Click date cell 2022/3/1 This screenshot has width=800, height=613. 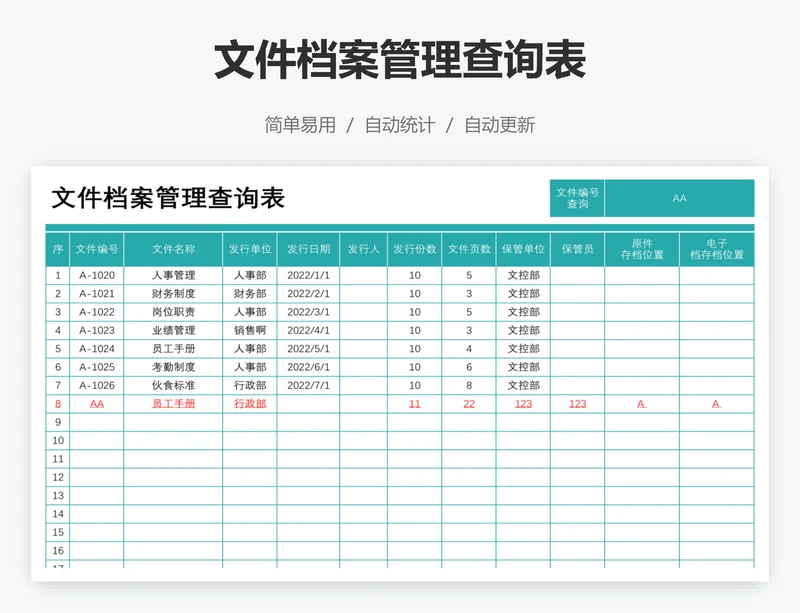pyautogui.click(x=308, y=312)
